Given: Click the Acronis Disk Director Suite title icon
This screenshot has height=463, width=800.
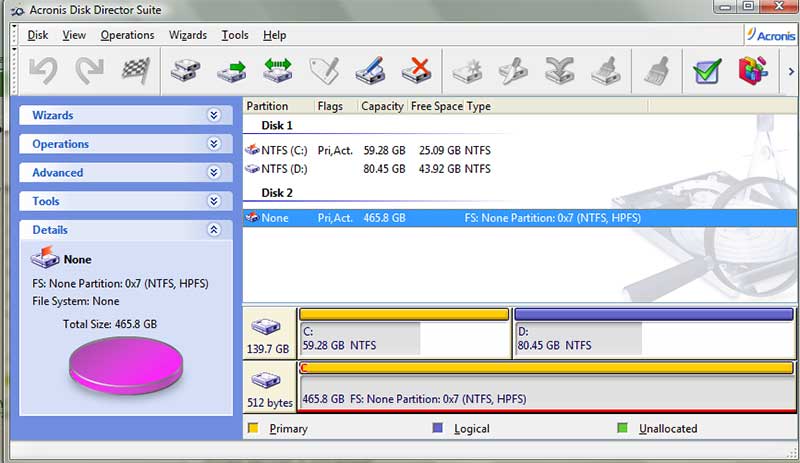Looking at the screenshot, I should click(x=17, y=10).
